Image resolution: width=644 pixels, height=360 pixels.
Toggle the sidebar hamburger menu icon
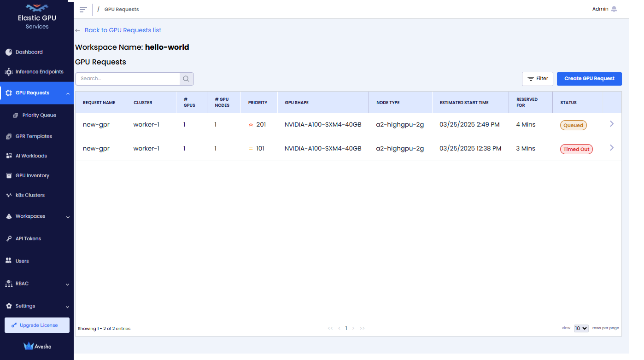83,10
